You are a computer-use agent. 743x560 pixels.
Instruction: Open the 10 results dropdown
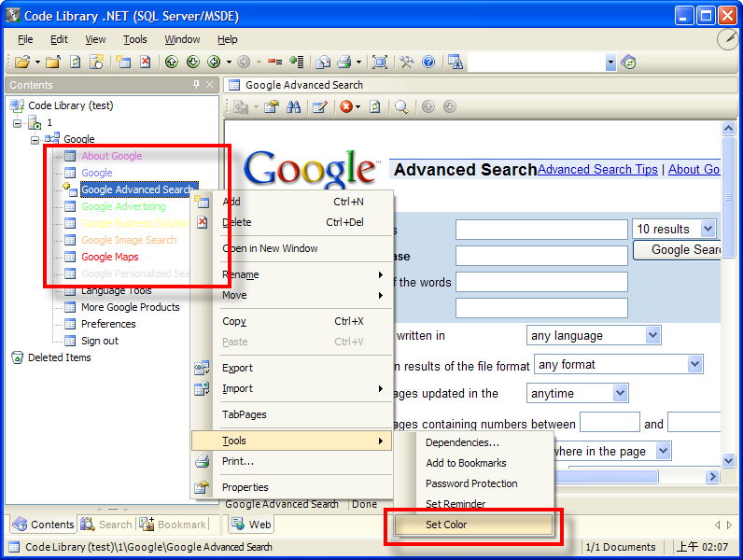click(708, 229)
